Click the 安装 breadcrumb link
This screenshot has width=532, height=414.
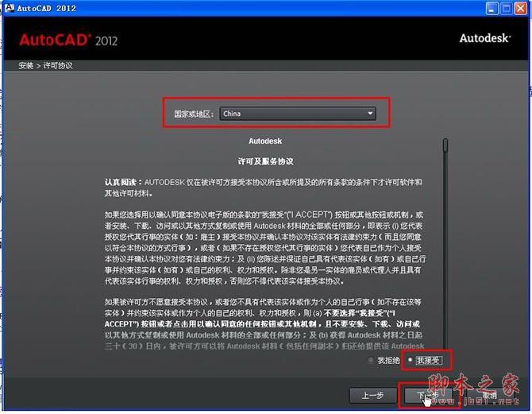[25, 65]
